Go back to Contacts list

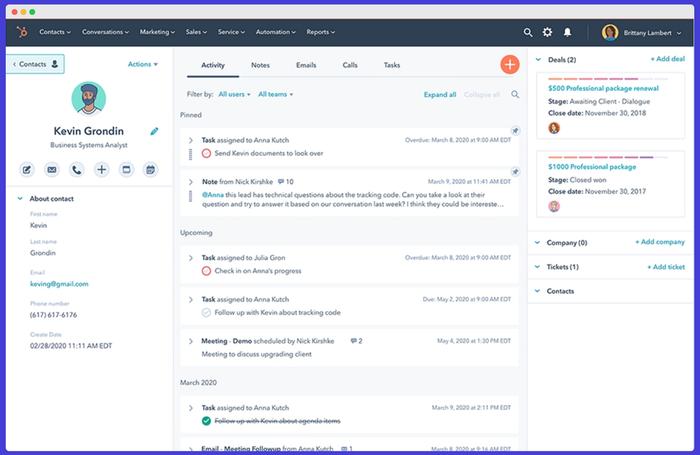tap(35, 64)
